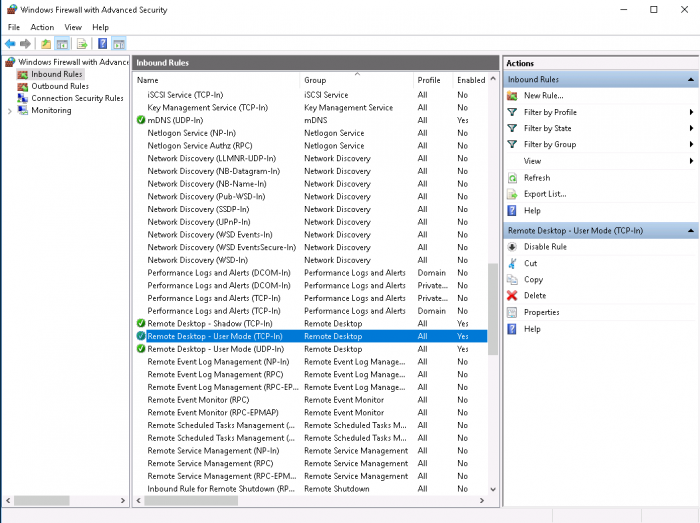The height and width of the screenshot is (523, 700).
Task: Select the iSCSI Service (TCP-In) rule
Action: pyautogui.click(x=311, y=95)
